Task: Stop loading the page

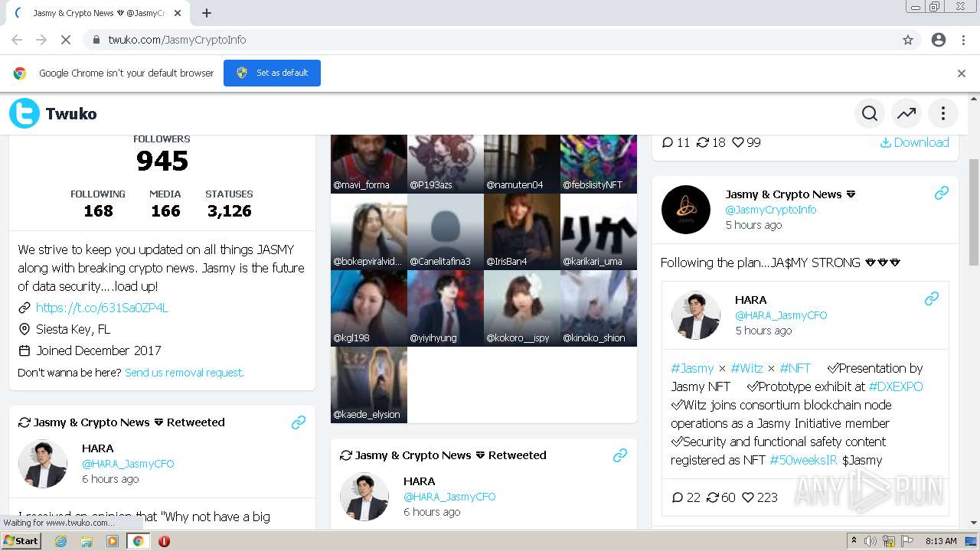Action: pyautogui.click(x=66, y=40)
